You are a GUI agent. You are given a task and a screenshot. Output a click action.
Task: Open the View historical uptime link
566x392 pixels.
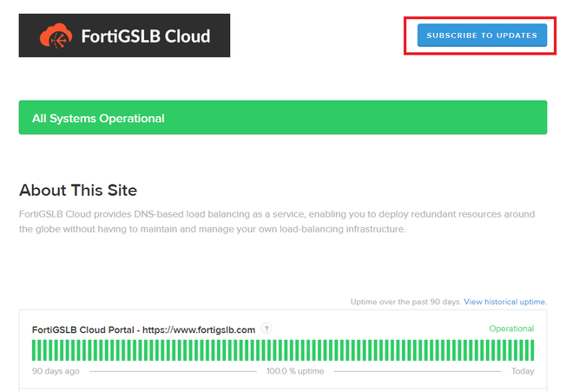tap(505, 302)
